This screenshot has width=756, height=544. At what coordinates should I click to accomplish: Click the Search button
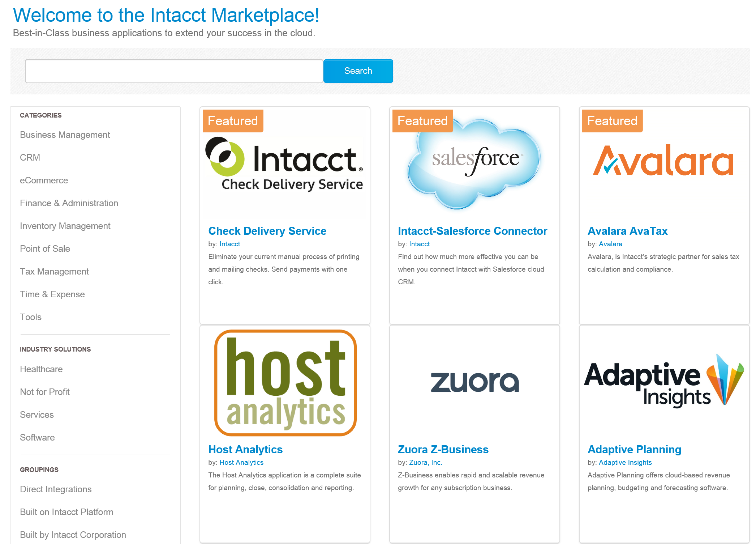point(358,71)
